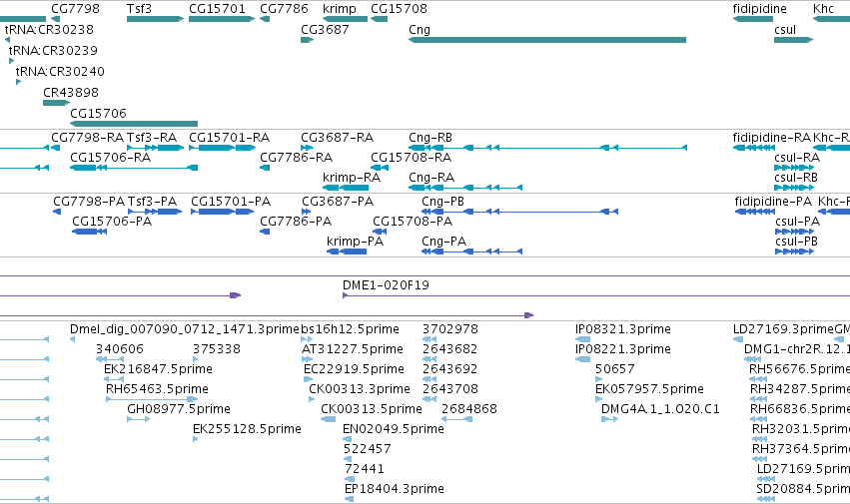Select the CG15701 gene feature
The width and height of the screenshot is (850, 504).
221,19
